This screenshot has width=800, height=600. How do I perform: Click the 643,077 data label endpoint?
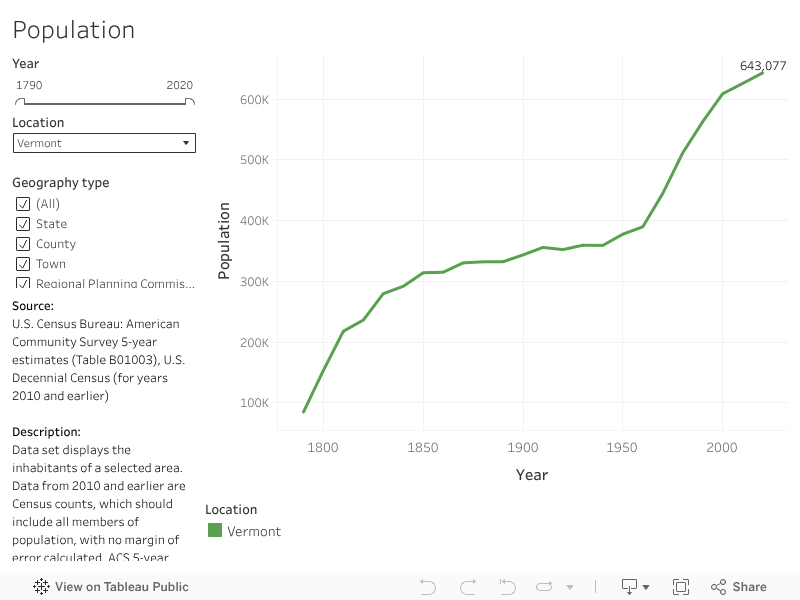click(763, 67)
